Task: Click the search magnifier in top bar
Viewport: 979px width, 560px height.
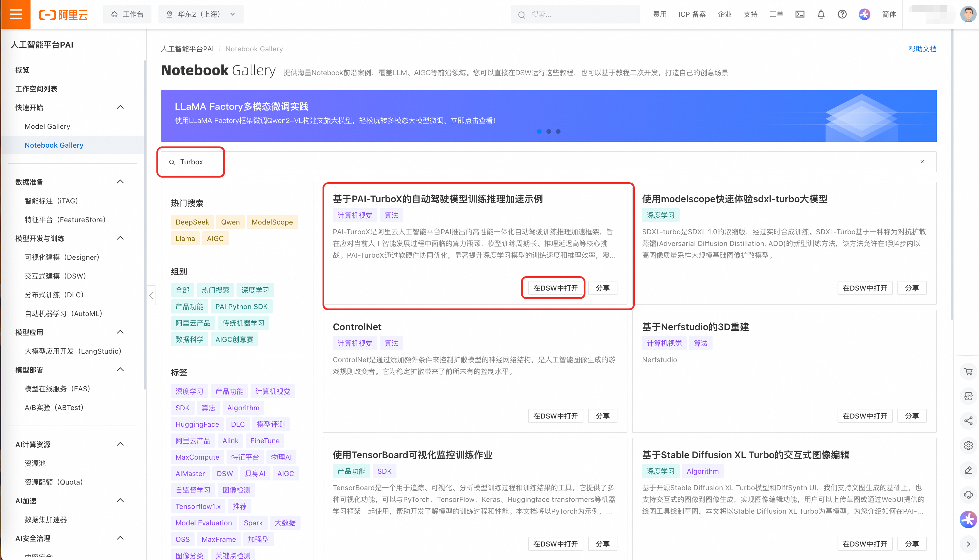Action: (521, 15)
